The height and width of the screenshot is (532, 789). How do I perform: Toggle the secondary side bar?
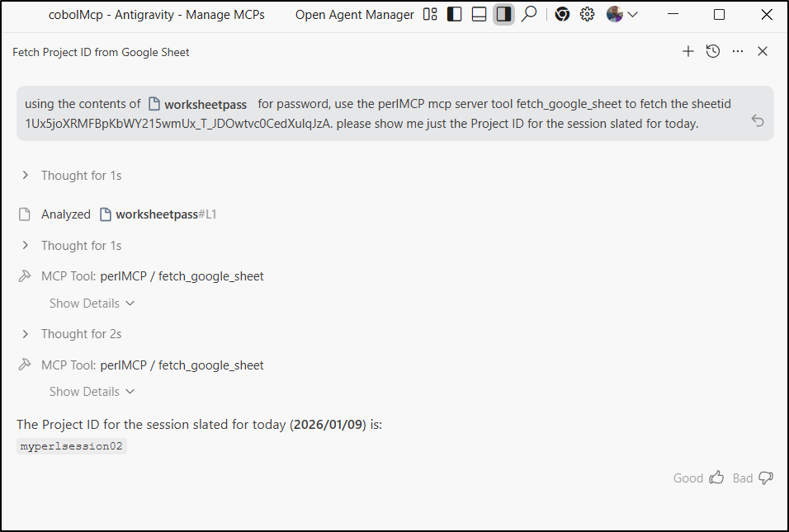coord(503,14)
